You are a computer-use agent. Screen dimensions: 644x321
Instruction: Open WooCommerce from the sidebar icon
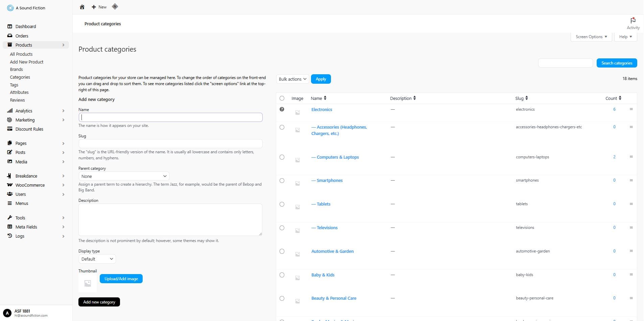(x=10, y=185)
